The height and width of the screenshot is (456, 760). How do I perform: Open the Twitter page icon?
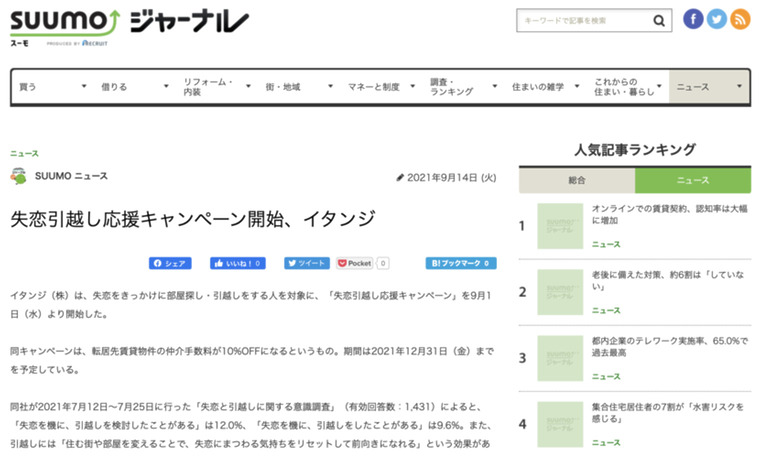tap(716, 19)
